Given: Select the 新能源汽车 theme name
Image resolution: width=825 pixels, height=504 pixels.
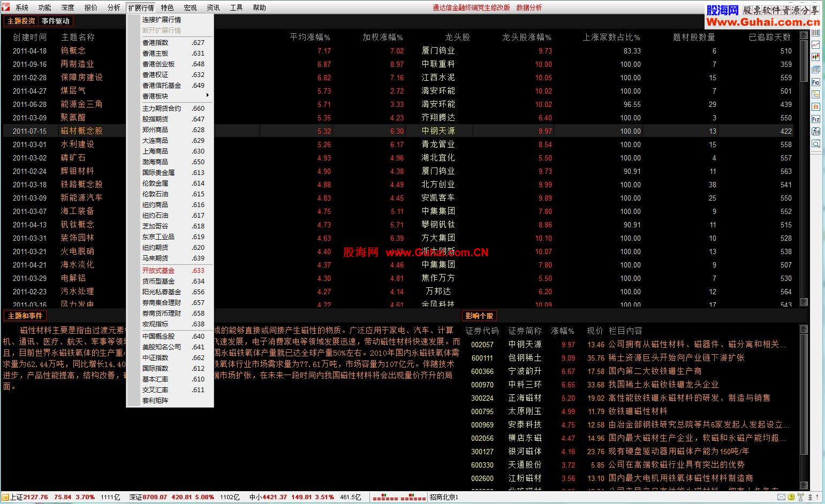Looking at the screenshot, I should 81,198.
